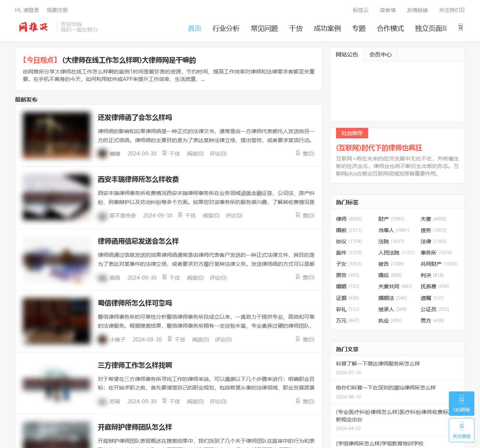Open hot article 在深圳的潮汕律师所怎么样
This screenshot has width=480, height=448.
click(x=386, y=388)
